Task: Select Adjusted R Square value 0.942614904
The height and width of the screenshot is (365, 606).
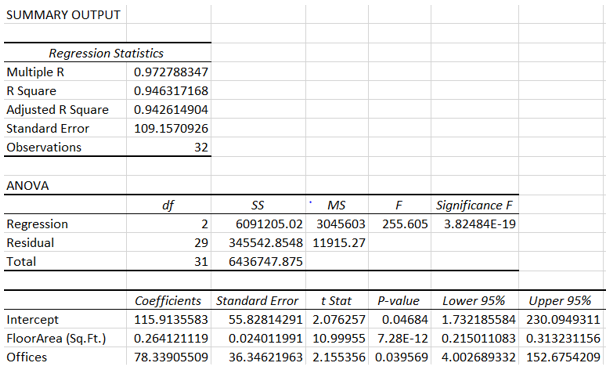Action: 171,110
